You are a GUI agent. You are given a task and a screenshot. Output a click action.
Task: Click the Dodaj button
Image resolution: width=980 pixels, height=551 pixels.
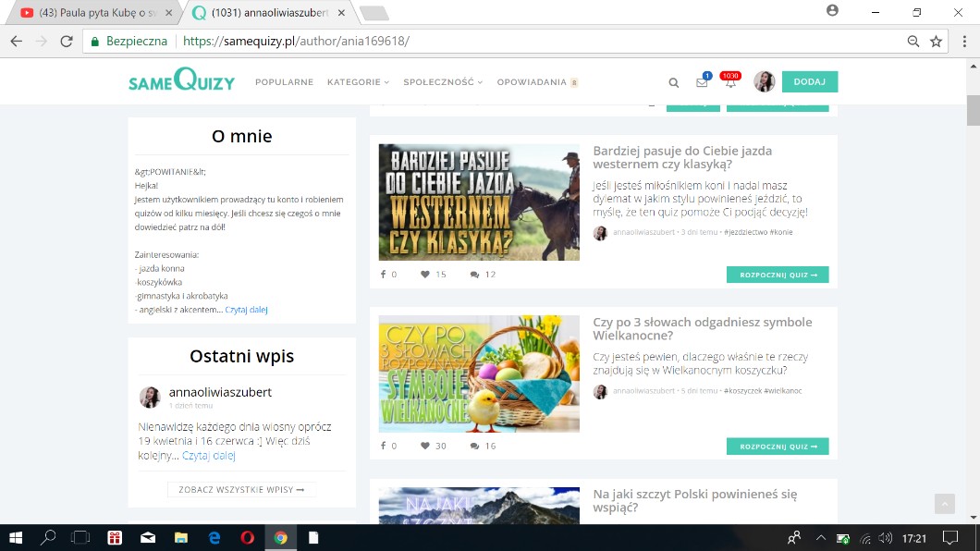point(809,81)
